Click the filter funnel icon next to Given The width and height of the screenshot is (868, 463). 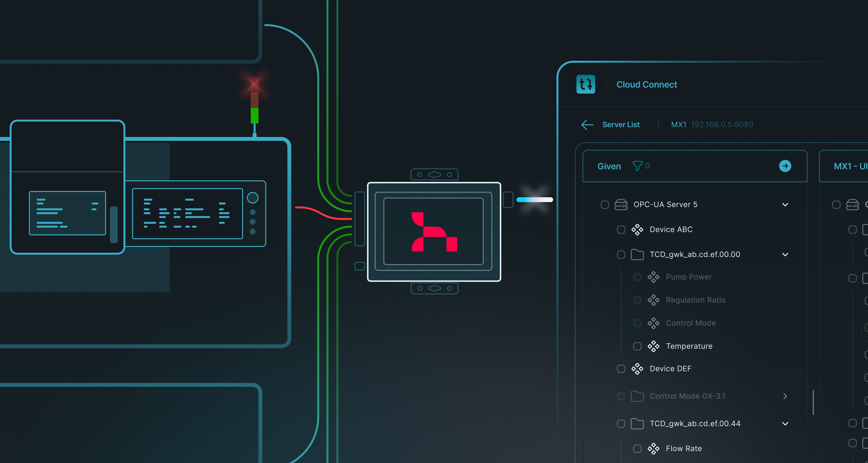tap(637, 166)
